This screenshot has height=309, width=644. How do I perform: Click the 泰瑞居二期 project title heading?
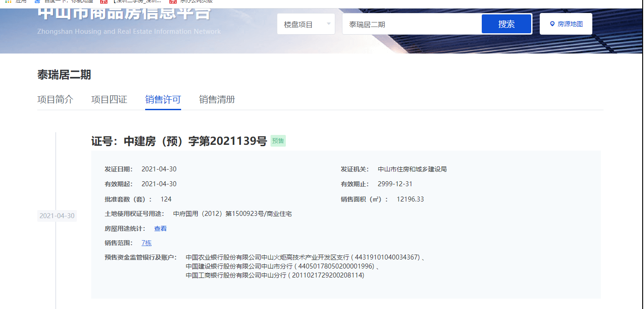tap(64, 75)
